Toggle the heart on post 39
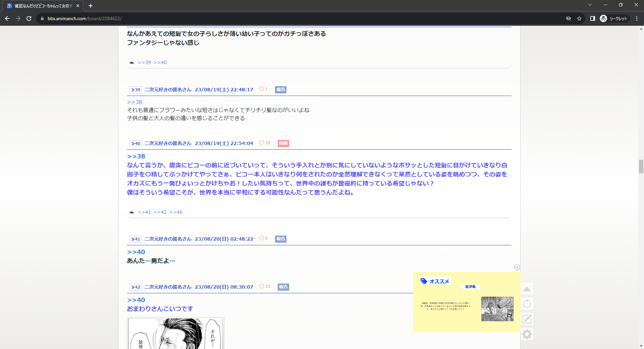 (x=262, y=89)
